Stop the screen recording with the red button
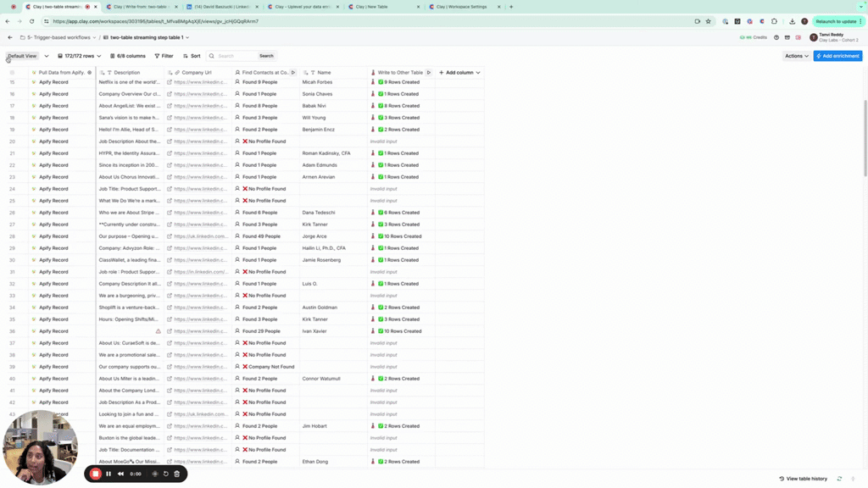 96,474
